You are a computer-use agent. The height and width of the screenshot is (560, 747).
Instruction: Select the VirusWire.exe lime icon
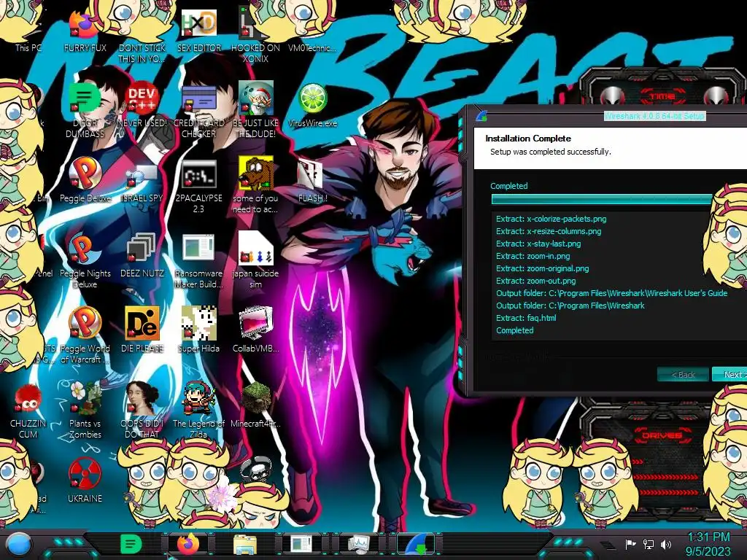pos(312,106)
